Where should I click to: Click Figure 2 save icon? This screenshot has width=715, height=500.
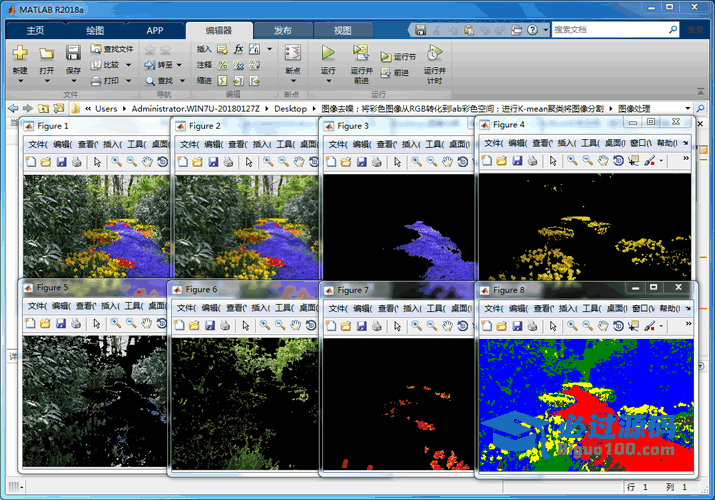click(x=213, y=162)
